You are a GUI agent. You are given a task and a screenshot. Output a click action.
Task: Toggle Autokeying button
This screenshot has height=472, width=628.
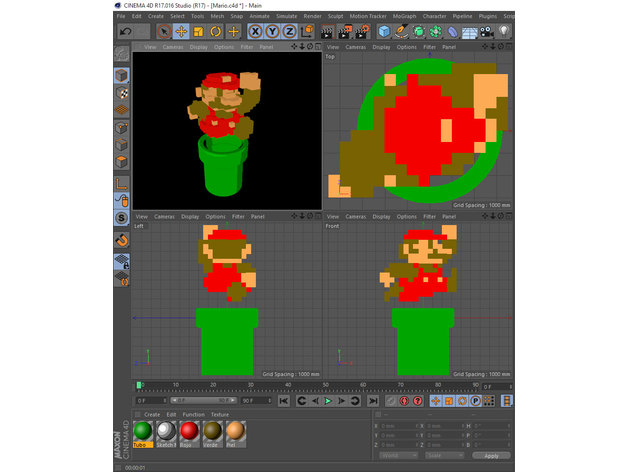pyautogui.click(x=418, y=401)
